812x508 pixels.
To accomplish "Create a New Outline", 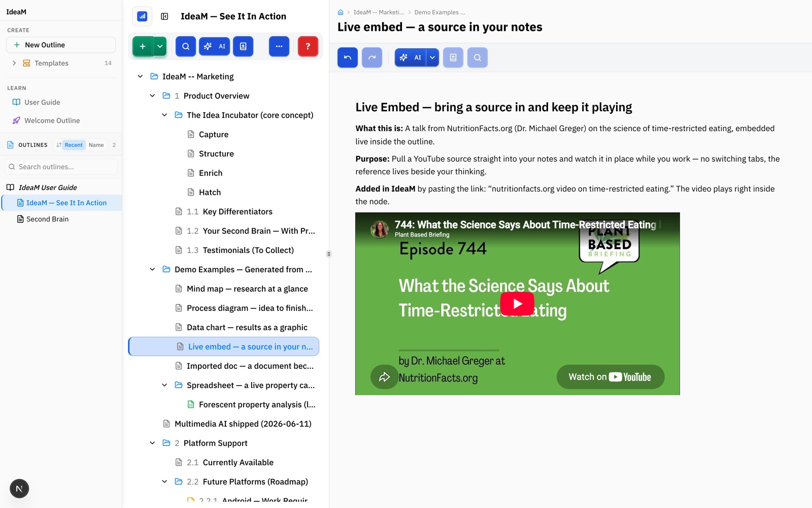I will pos(61,45).
